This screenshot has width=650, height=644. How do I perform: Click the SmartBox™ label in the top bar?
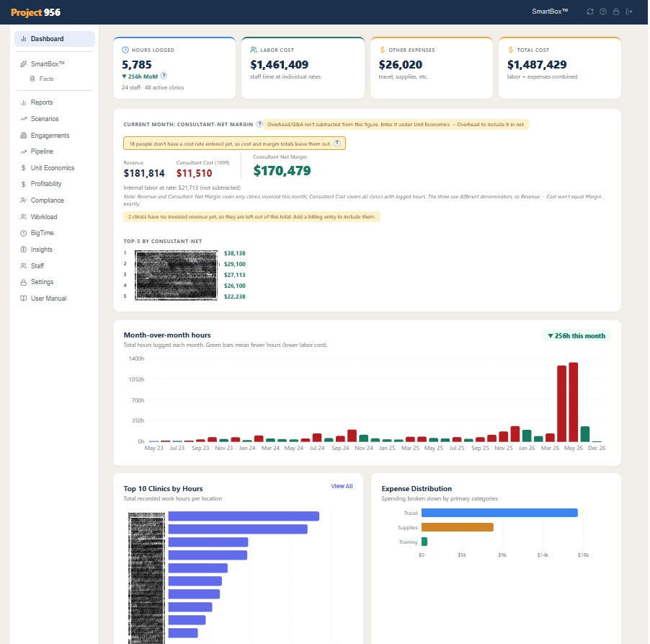click(550, 12)
